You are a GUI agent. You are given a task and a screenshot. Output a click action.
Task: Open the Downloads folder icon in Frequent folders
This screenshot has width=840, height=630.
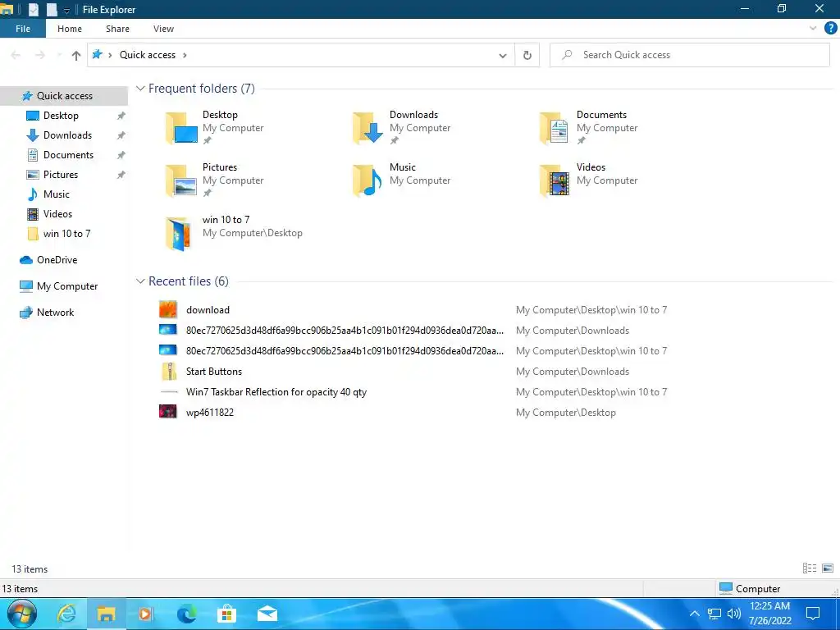tap(368, 128)
